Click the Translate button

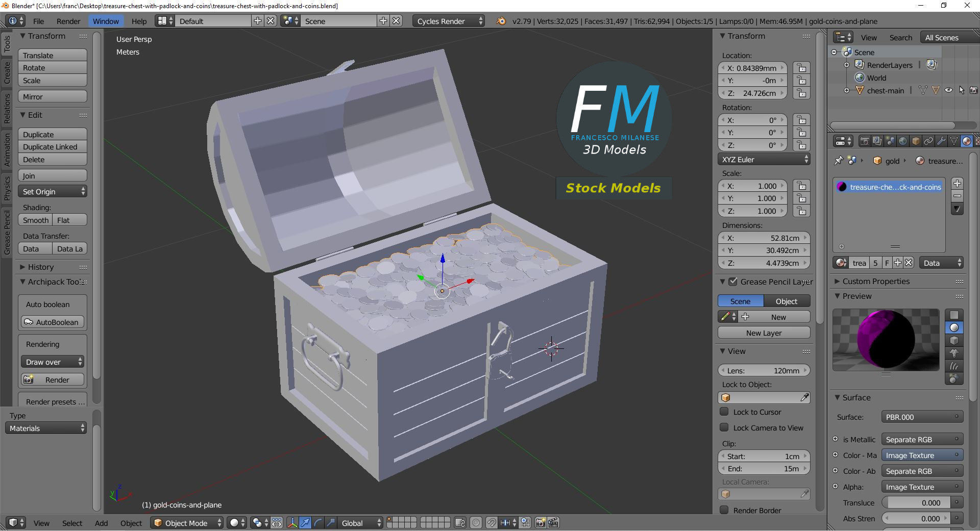[x=53, y=55]
